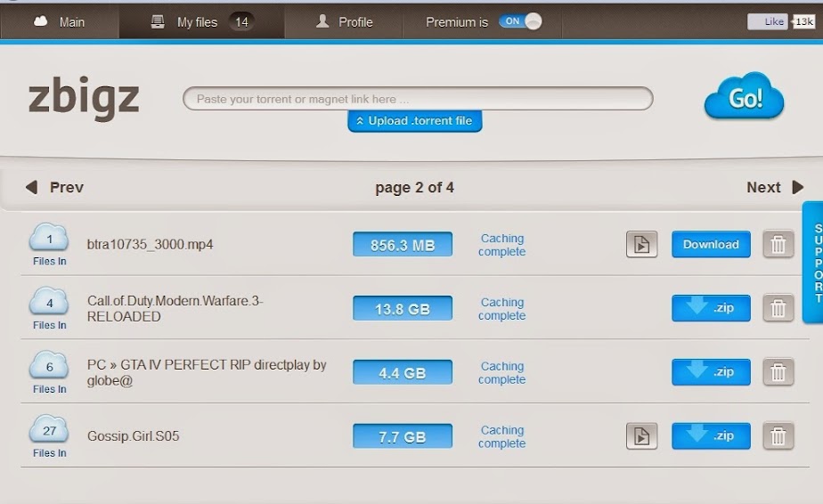Viewport: 823px width, 504px height.
Task: Click the Gossip.Girl.S05 name
Action: [x=134, y=436]
